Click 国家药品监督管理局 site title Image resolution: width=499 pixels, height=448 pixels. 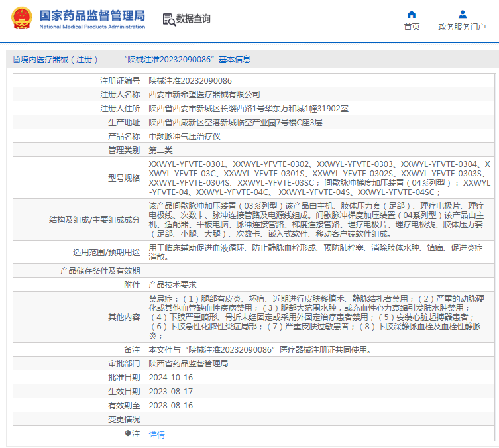(92, 15)
